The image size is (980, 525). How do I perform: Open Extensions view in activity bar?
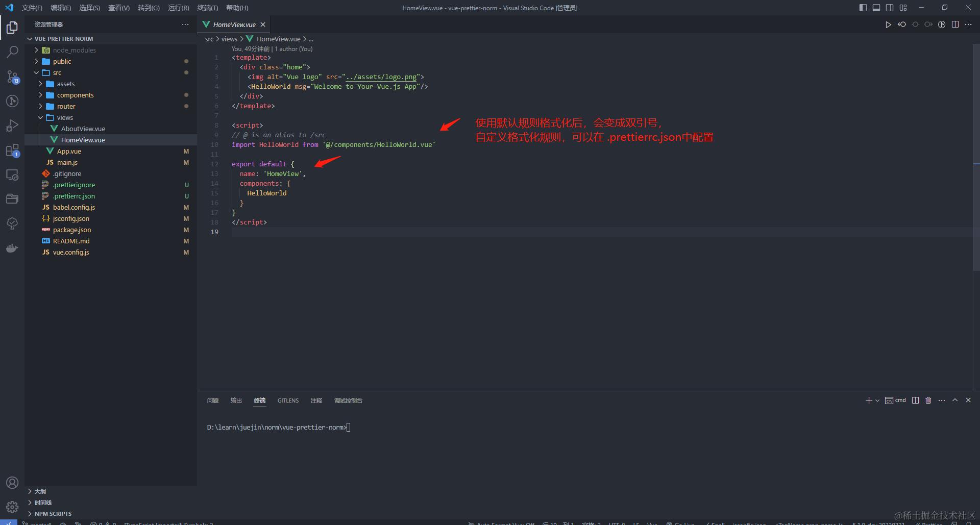tap(12, 151)
